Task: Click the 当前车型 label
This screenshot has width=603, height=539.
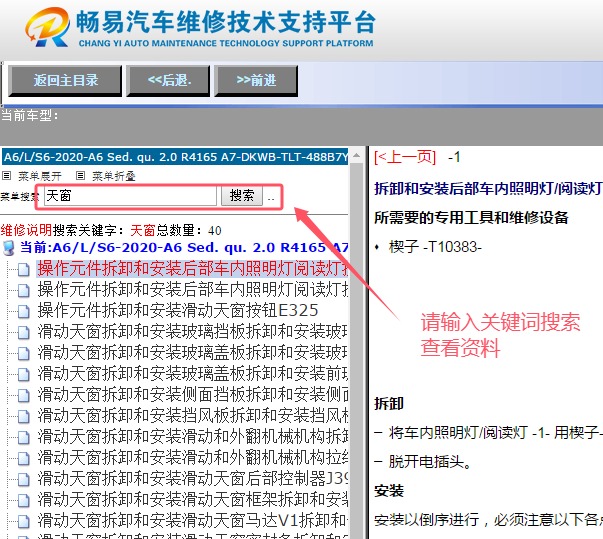Action: tap(30, 115)
